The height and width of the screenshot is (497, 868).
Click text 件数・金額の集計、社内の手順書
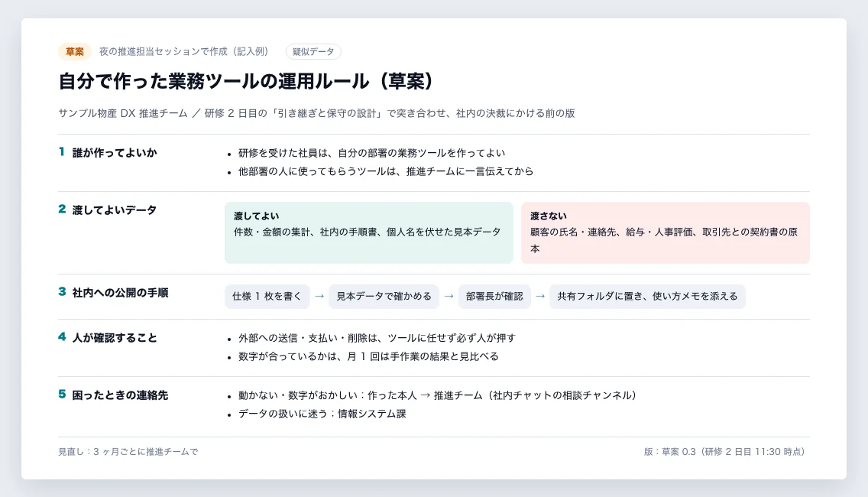[x=367, y=232]
